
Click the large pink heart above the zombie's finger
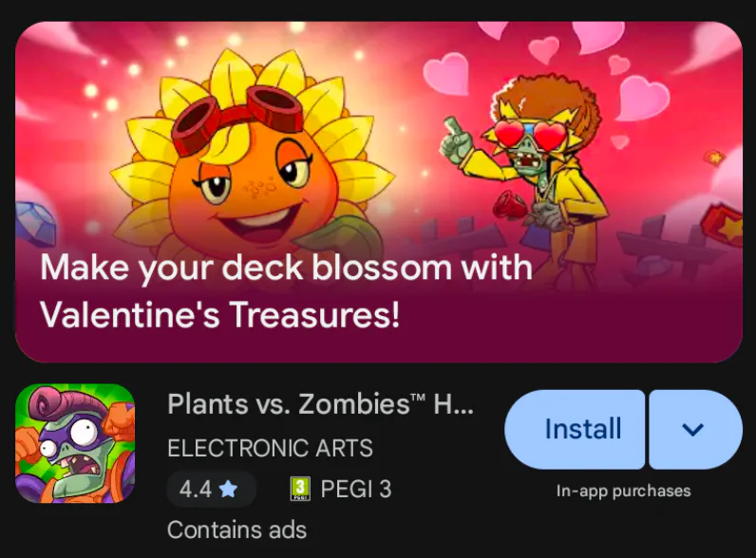coord(446,74)
